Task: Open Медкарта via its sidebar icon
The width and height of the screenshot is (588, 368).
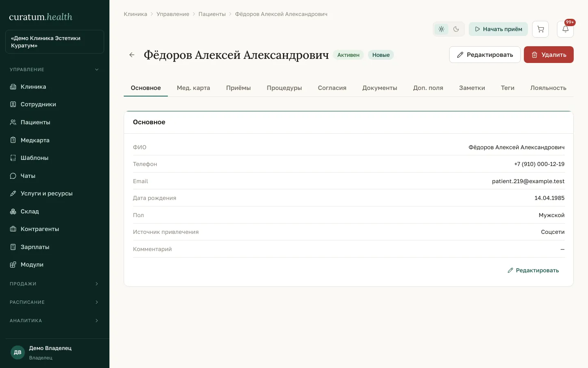Action: pyautogui.click(x=13, y=140)
